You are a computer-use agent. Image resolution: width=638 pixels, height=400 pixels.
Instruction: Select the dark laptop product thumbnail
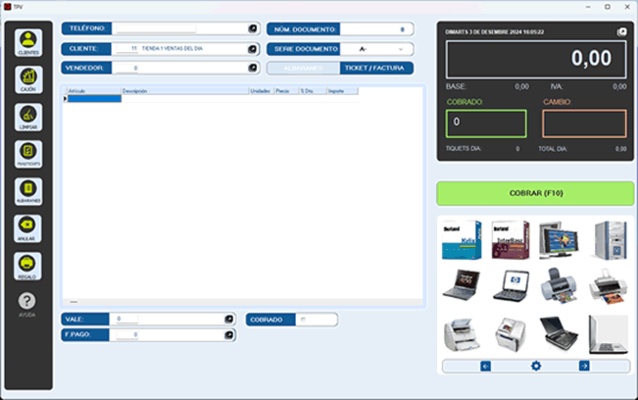[462, 285]
